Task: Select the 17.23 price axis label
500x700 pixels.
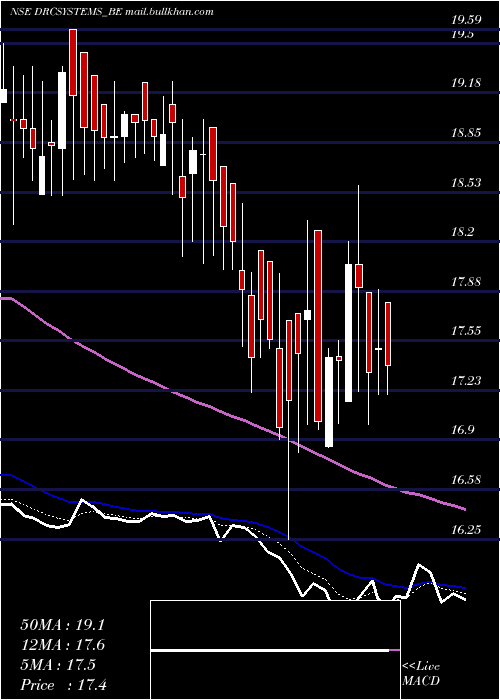Action: [x=465, y=381]
